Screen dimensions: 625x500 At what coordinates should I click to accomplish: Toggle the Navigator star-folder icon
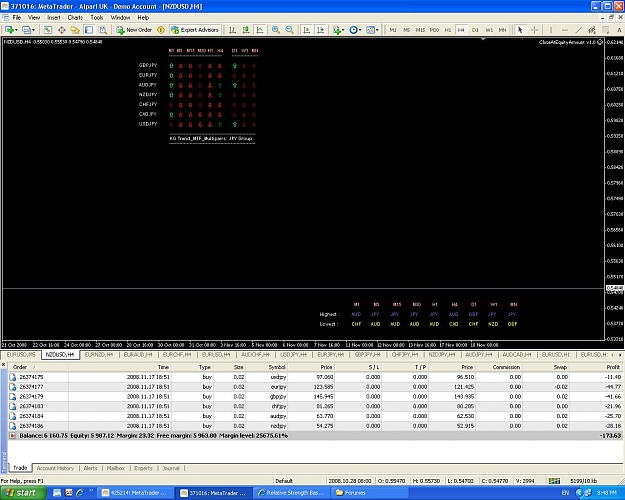75,30
